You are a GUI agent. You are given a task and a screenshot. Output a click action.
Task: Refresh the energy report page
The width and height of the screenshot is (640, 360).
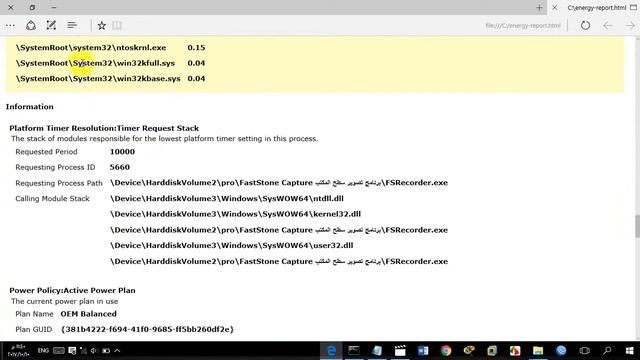tap(585, 25)
